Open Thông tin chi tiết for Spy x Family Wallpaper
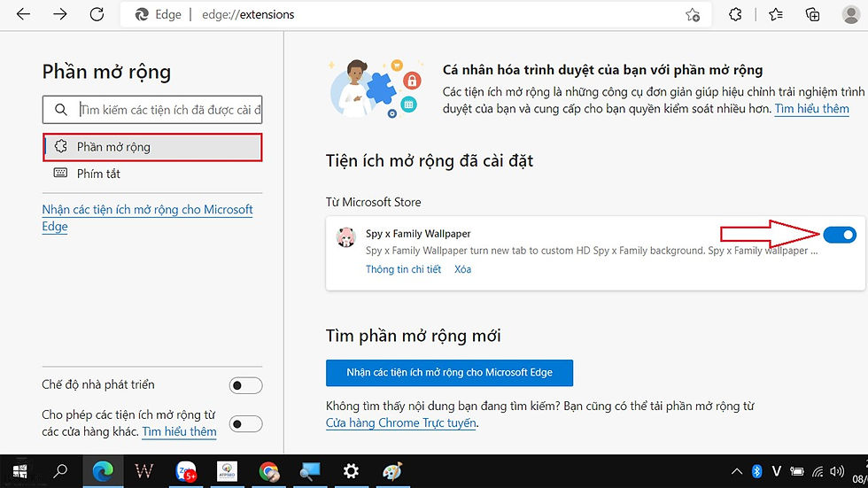The image size is (868, 488). pyautogui.click(x=404, y=269)
